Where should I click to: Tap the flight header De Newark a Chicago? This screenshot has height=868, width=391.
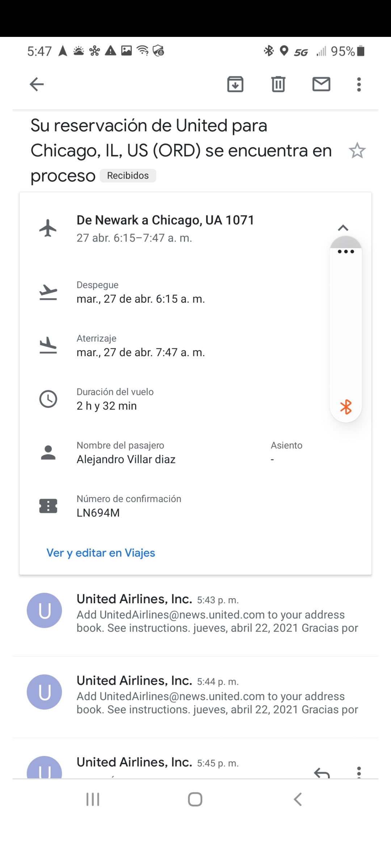pos(165,220)
